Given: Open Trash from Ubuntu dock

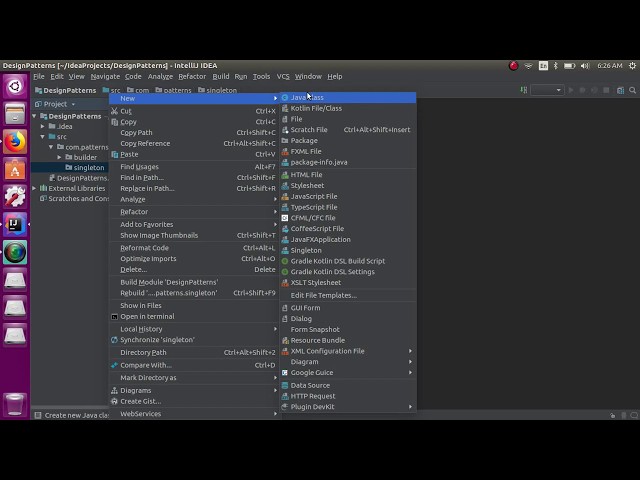Looking at the screenshot, I should (15, 404).
